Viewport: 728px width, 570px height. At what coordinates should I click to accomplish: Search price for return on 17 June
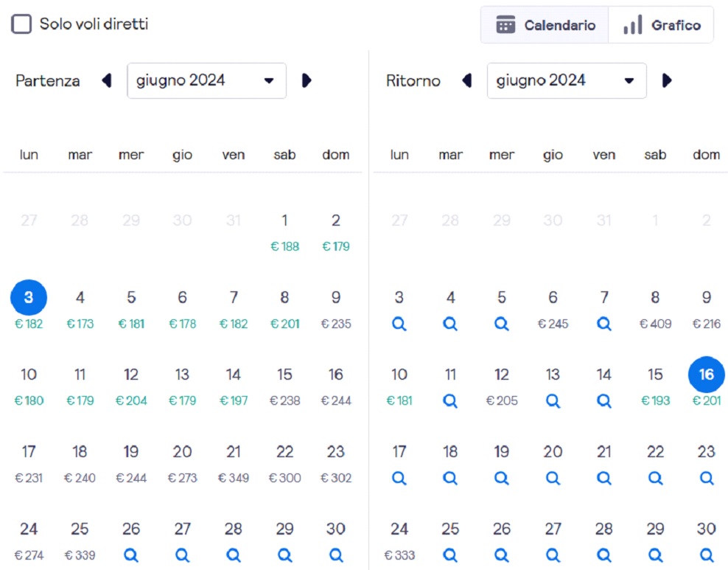click(399, 478)
